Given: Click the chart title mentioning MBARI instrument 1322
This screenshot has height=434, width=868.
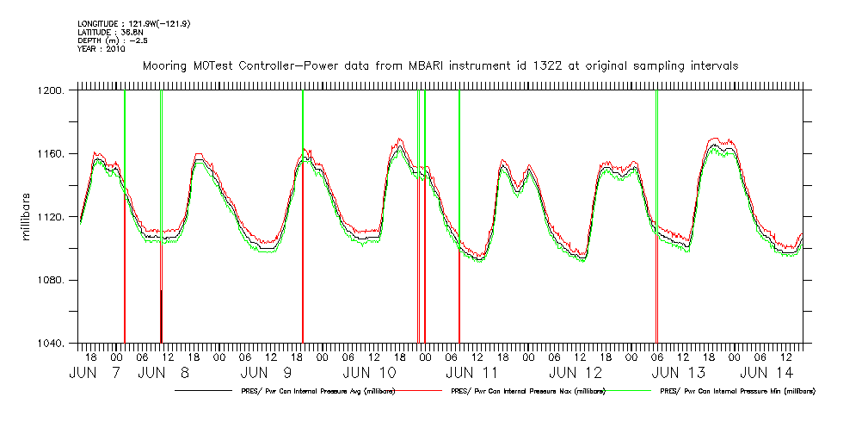Looking at the screenshot, I should pos(440,65).
